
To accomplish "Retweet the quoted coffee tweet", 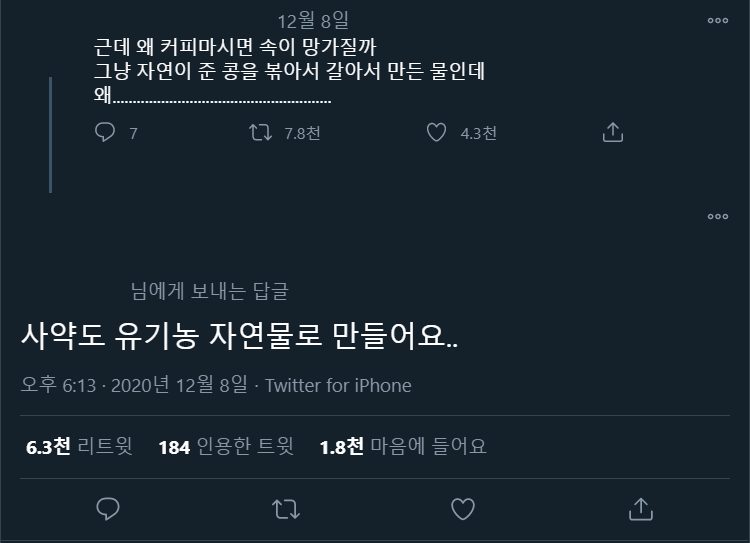I will (x=260, y=132).
